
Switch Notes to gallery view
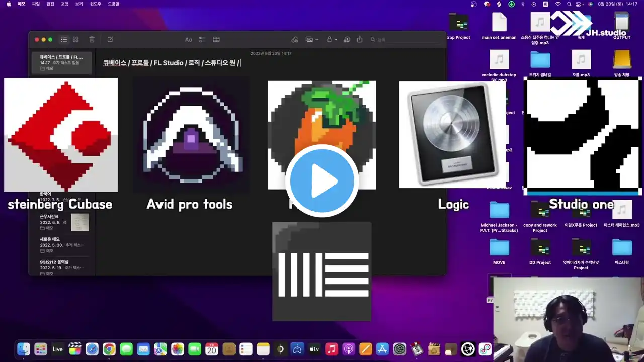click(x=75, y=39)
